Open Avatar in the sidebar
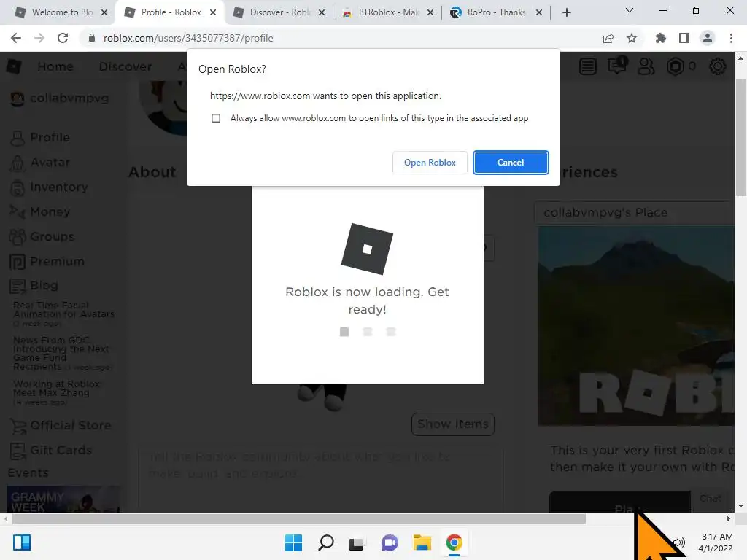Screen dimensions: 747x560 click(40, 163)
